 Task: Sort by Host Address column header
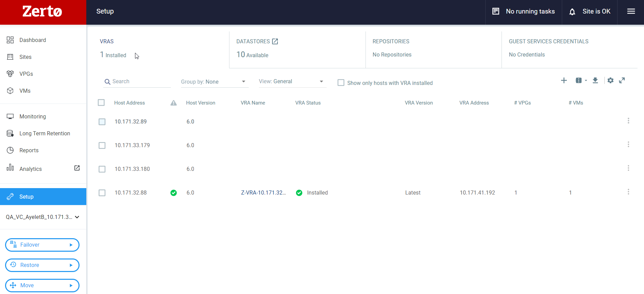130,103
